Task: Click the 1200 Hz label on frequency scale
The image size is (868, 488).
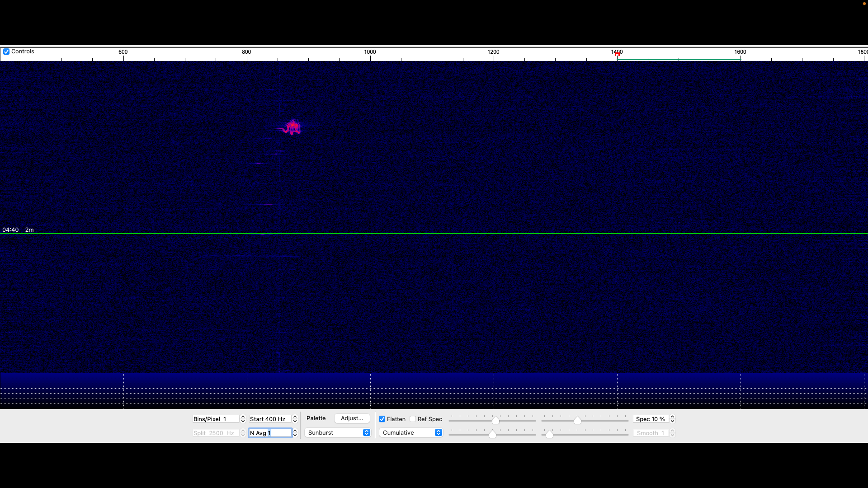Action: click(493, 52)
